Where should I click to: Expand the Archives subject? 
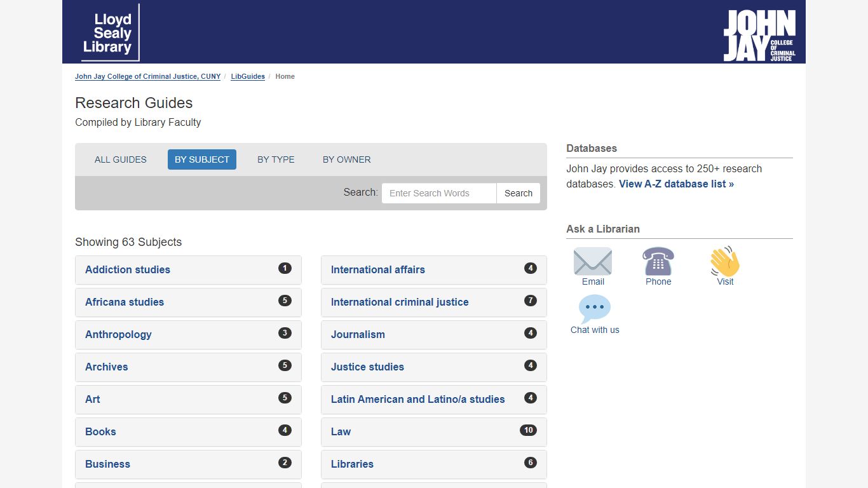(x=188, y=367)
